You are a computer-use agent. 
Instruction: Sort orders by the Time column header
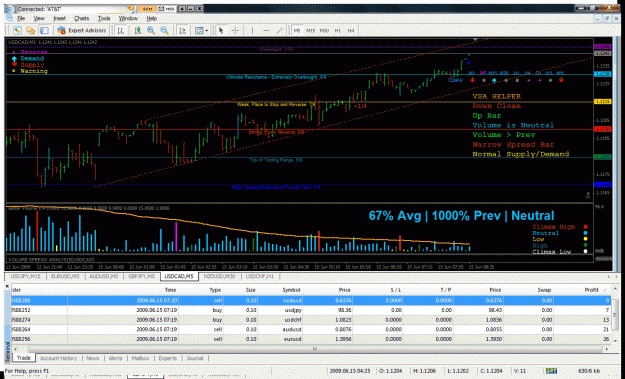point(171,290)
